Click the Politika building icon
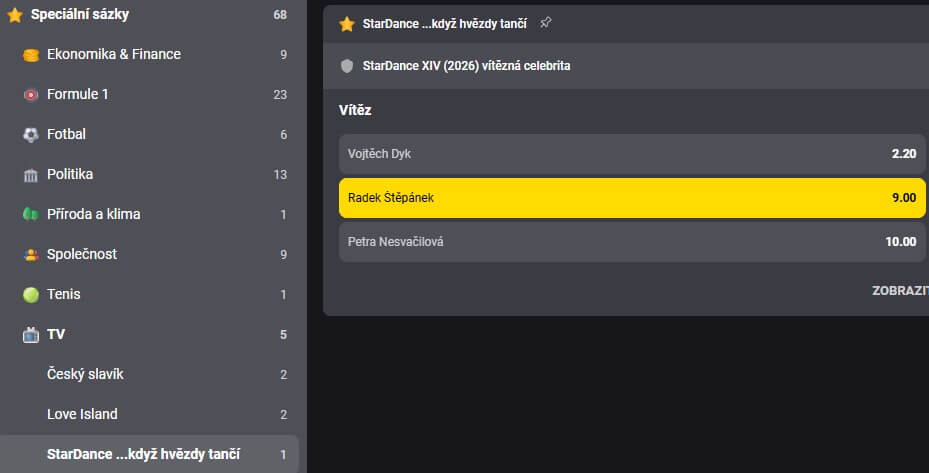The width and height of the screenshot is (929, 473). [30, 175]
